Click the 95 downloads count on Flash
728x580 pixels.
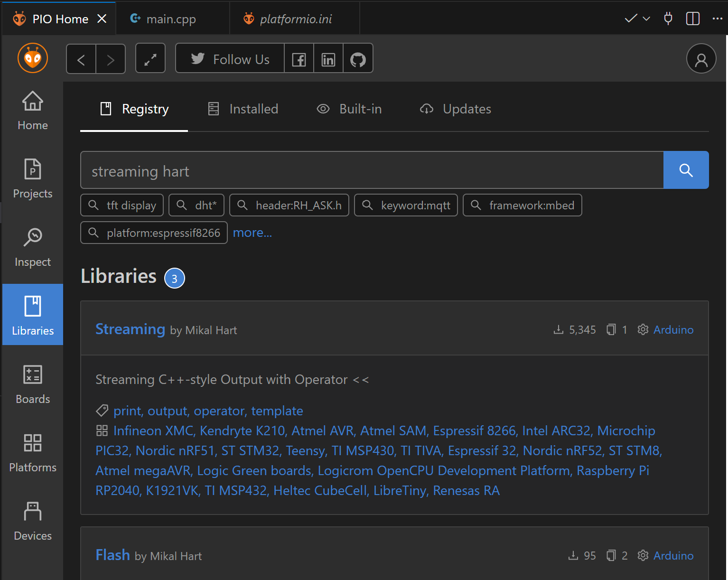coord(590,556)
